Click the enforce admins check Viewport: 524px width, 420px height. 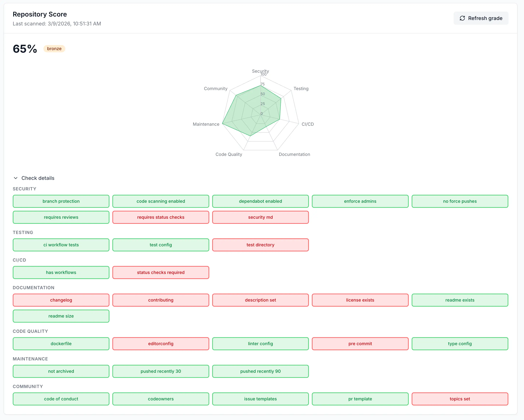point(360,201)
